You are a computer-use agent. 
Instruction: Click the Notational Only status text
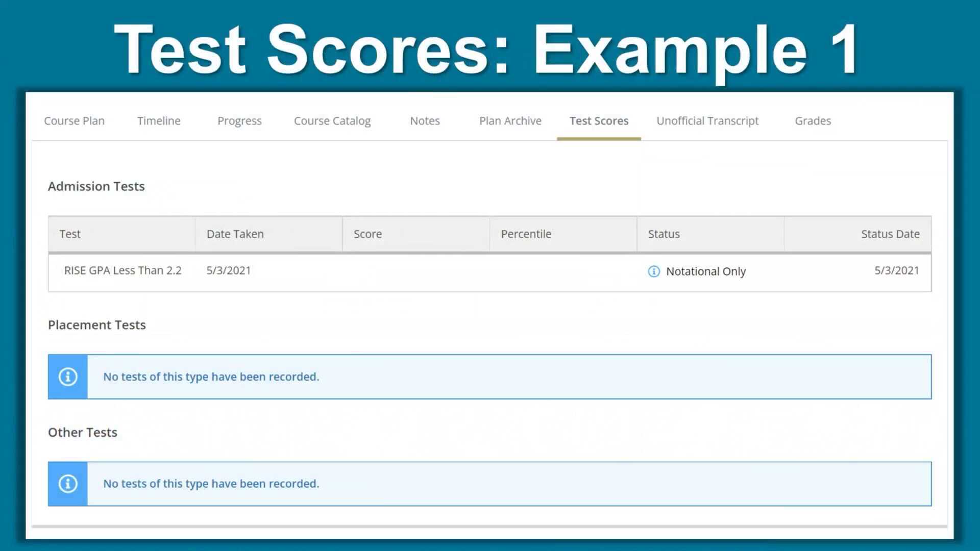point(705,271)
